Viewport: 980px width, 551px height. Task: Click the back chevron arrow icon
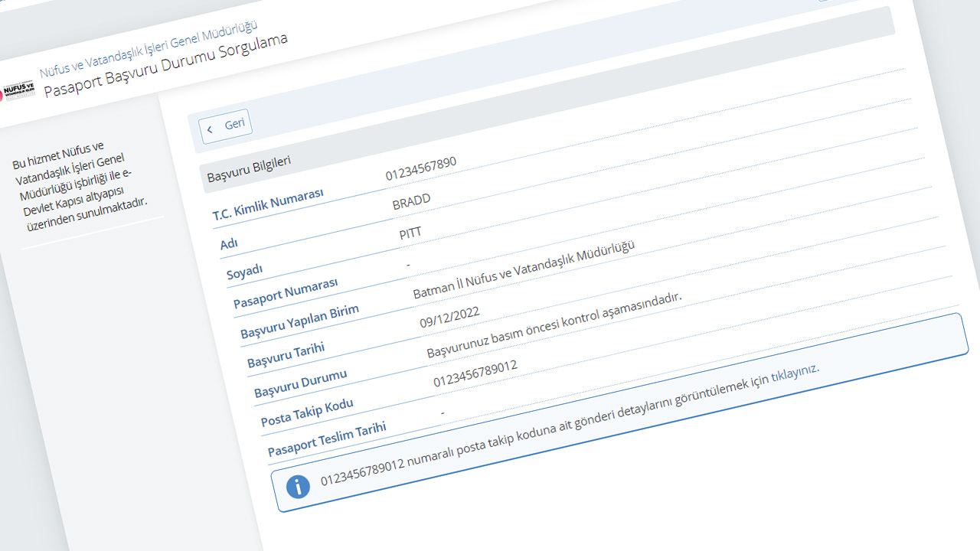tap(210, 130)
